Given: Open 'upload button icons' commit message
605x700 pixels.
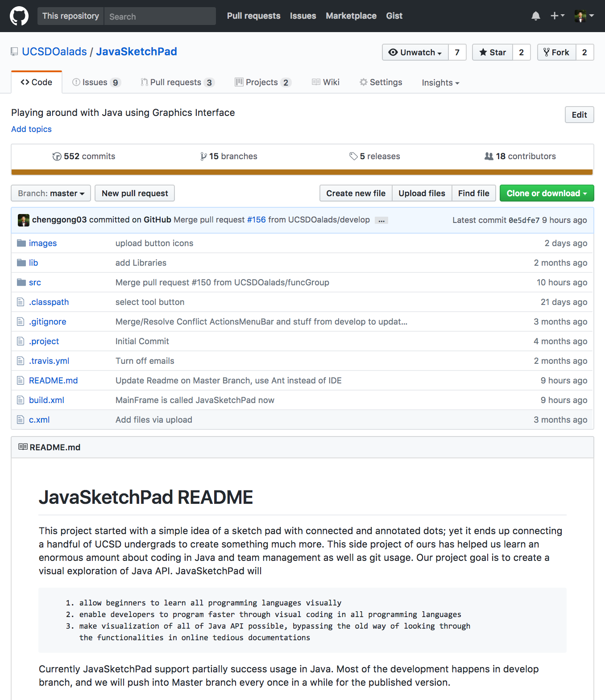Looking at the screenshot, I should tap(154, 243).
